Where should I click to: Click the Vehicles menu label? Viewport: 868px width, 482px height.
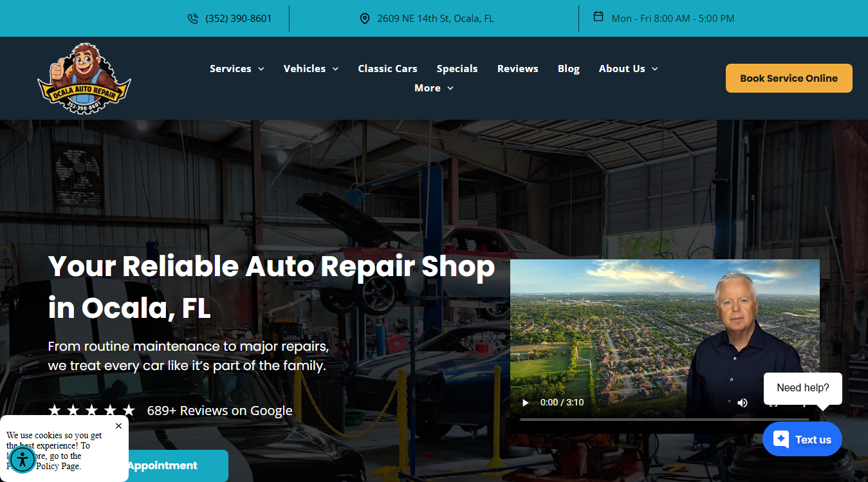pos(304,69)
